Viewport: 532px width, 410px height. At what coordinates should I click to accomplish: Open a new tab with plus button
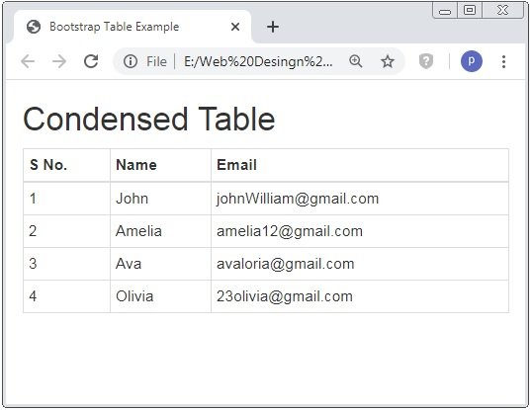pos(273,27)
